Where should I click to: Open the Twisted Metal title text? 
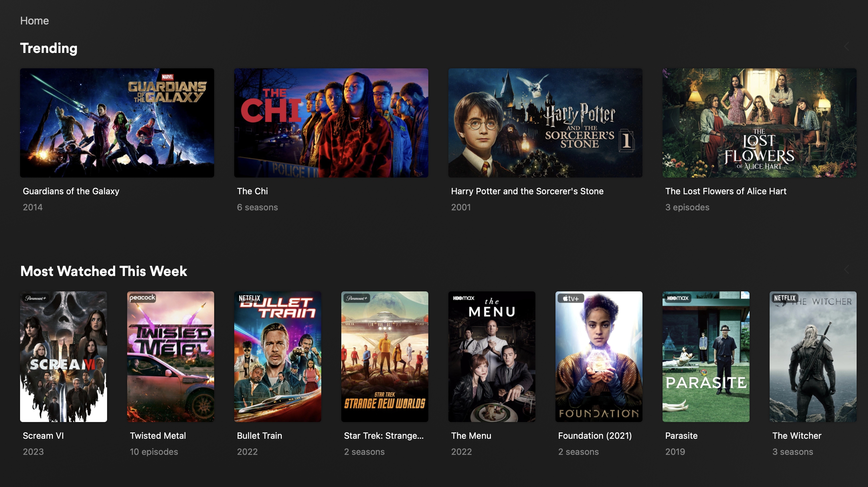tap(158, 436)
